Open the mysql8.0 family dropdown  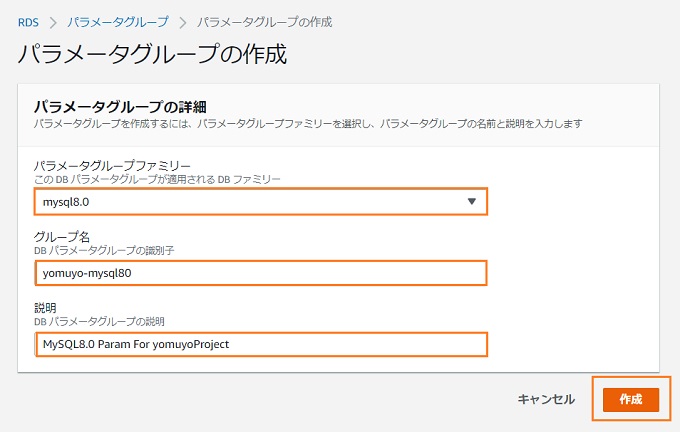coord(261,202)
